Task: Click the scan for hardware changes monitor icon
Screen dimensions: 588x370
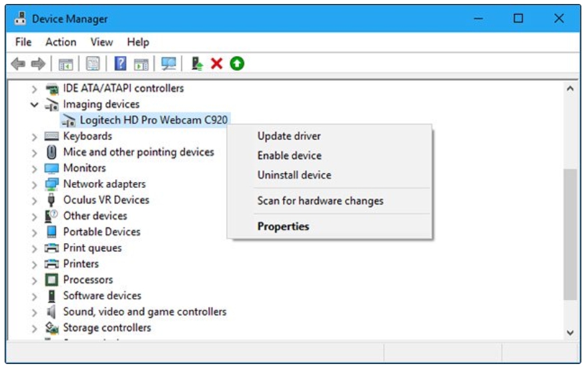Action: (x=169, y=64)
